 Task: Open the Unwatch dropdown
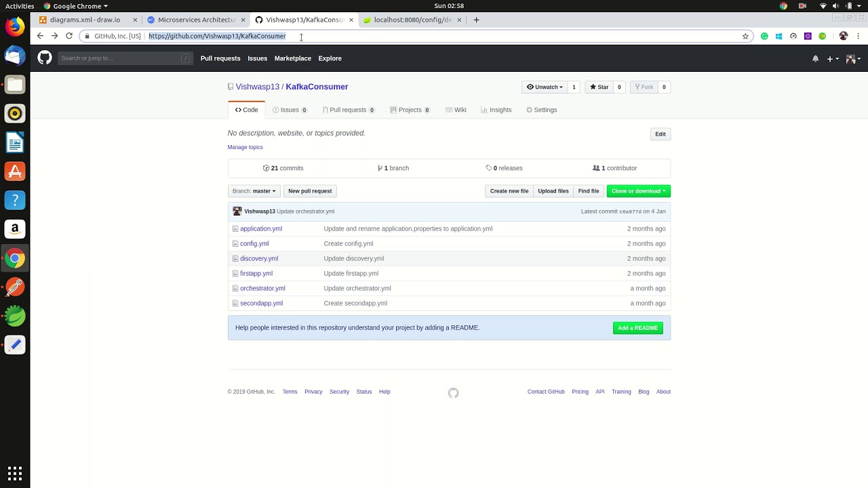pos(545,87)
